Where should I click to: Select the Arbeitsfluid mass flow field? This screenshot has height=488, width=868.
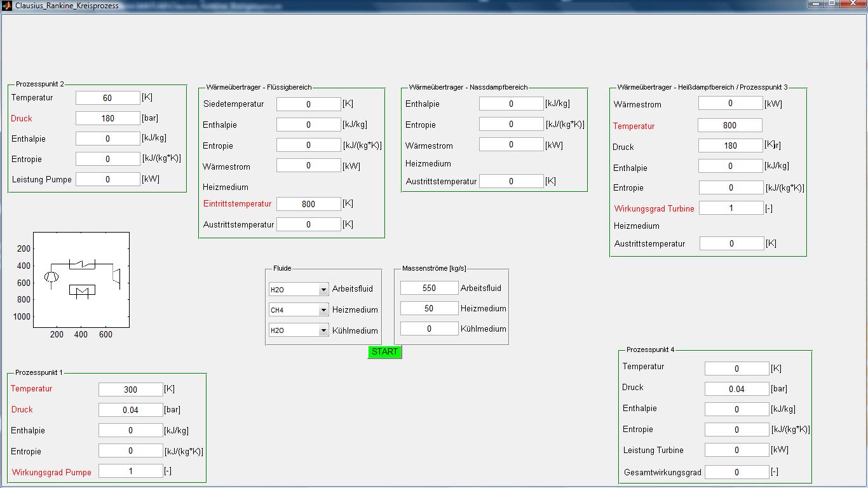429,288
